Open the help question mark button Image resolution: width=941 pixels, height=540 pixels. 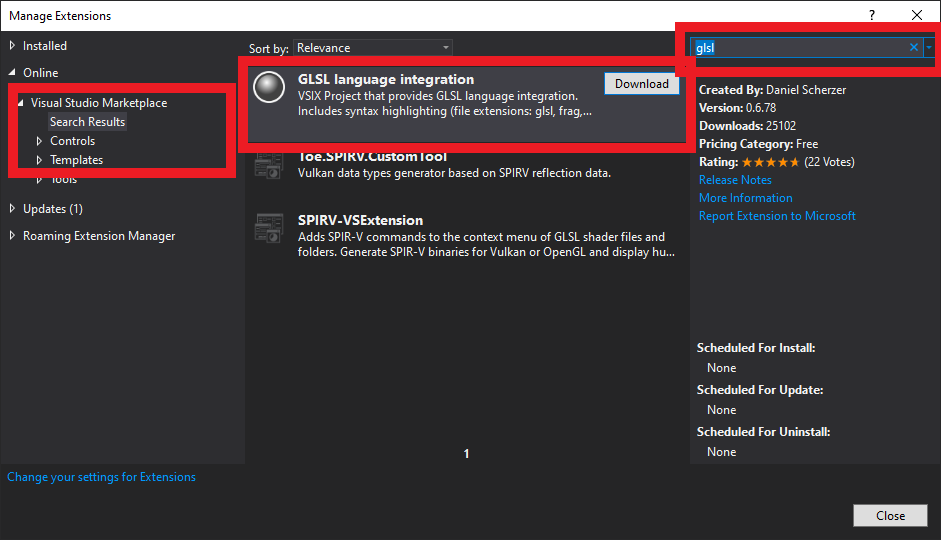[x=872, y=15]
